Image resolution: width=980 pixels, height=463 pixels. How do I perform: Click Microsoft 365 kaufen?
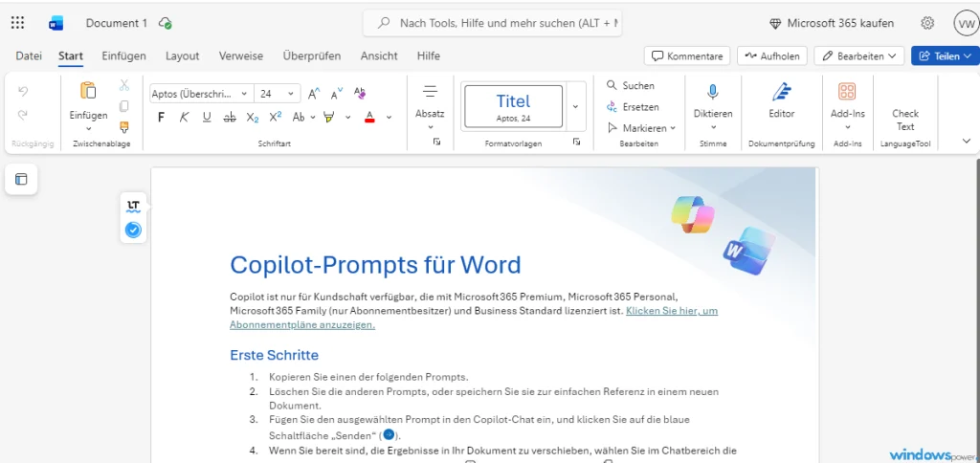pos(832,23)
